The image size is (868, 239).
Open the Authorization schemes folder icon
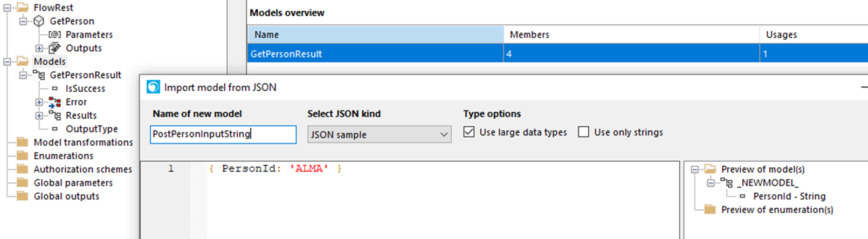point(22,169)
